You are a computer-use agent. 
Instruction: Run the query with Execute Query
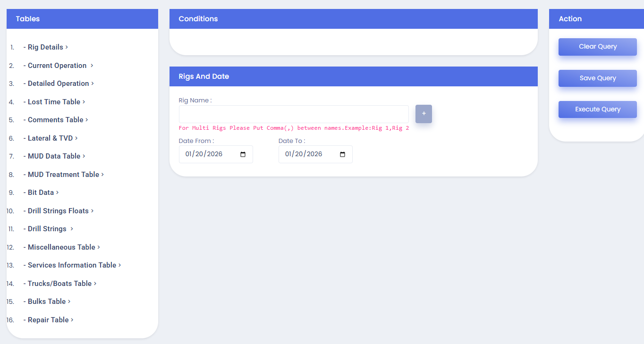pyautogui.click(x=597, y=109)
